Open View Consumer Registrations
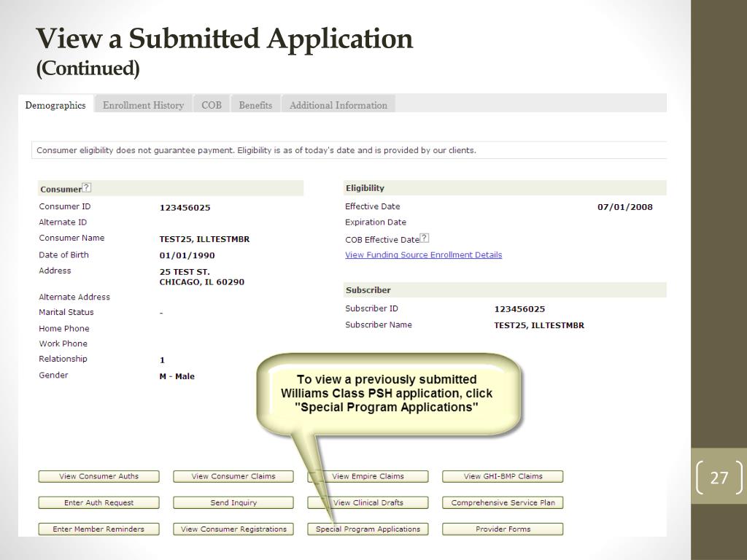This screenshot has width=747, height=560. pyautogui.click(x=233, y=529)
